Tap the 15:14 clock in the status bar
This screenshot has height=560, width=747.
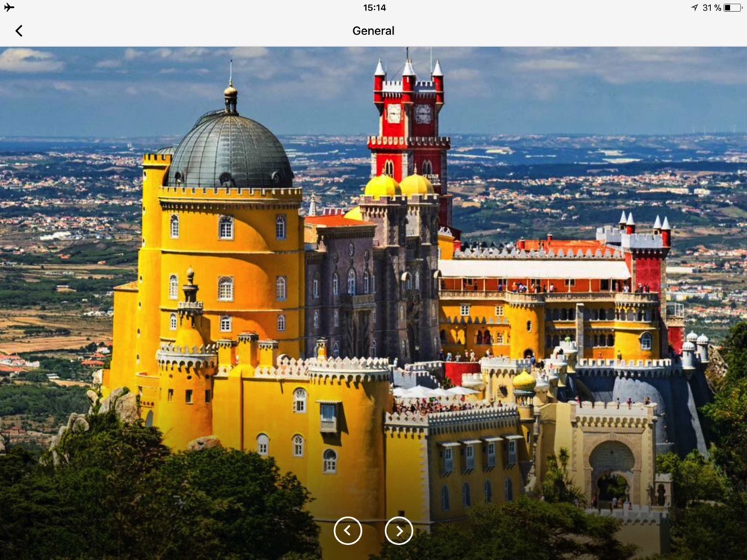click(374, 7)
